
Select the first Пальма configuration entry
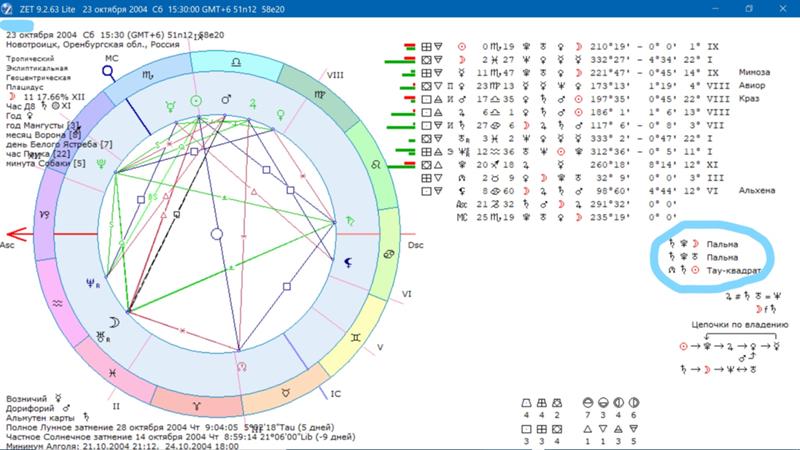704,244
